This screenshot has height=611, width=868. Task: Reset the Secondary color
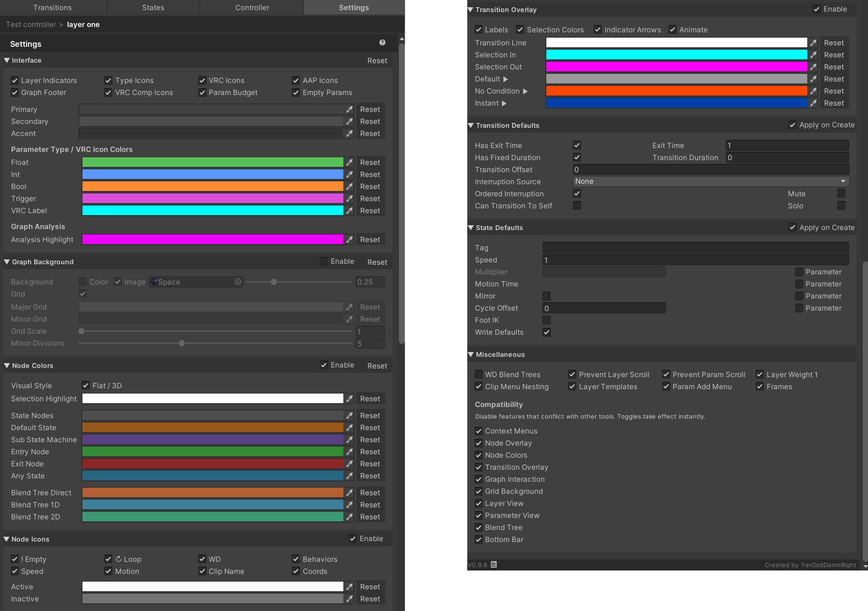(370, 122)
